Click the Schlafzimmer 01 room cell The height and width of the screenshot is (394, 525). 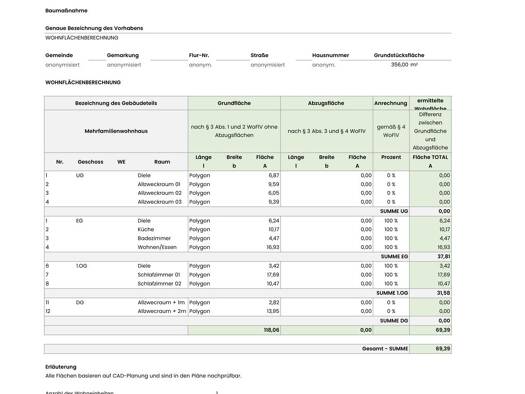[159, 274]
